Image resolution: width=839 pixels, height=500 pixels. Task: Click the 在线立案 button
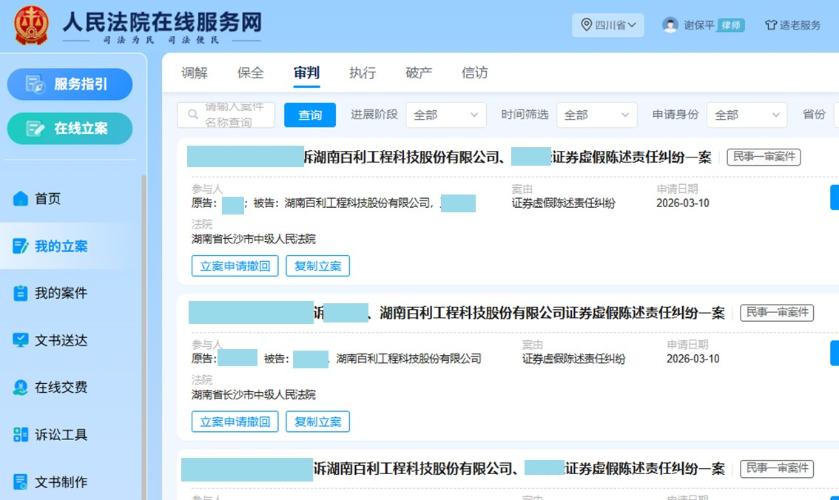coord(70,128)
